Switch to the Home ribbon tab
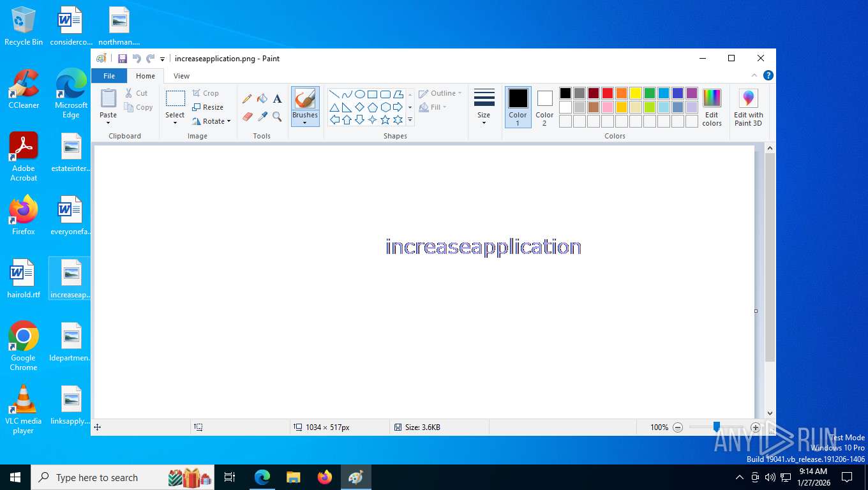This screenshot has height=490, width=868. [146, 76]
